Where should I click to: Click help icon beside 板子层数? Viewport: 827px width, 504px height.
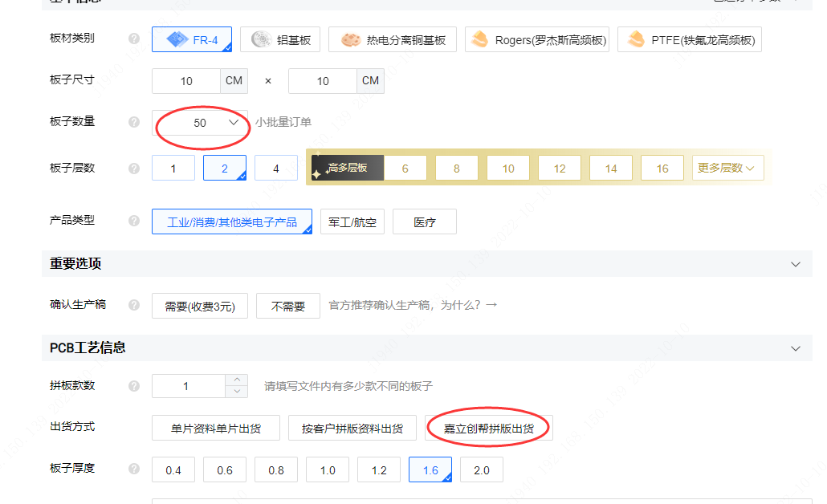pyautogui.click(x=134, y=169)
